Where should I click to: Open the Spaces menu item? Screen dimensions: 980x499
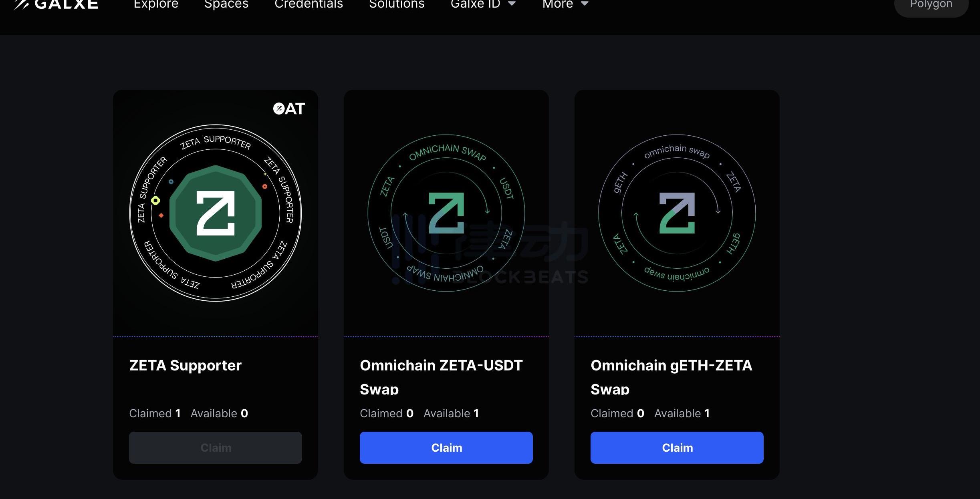(x=226, y=4)
